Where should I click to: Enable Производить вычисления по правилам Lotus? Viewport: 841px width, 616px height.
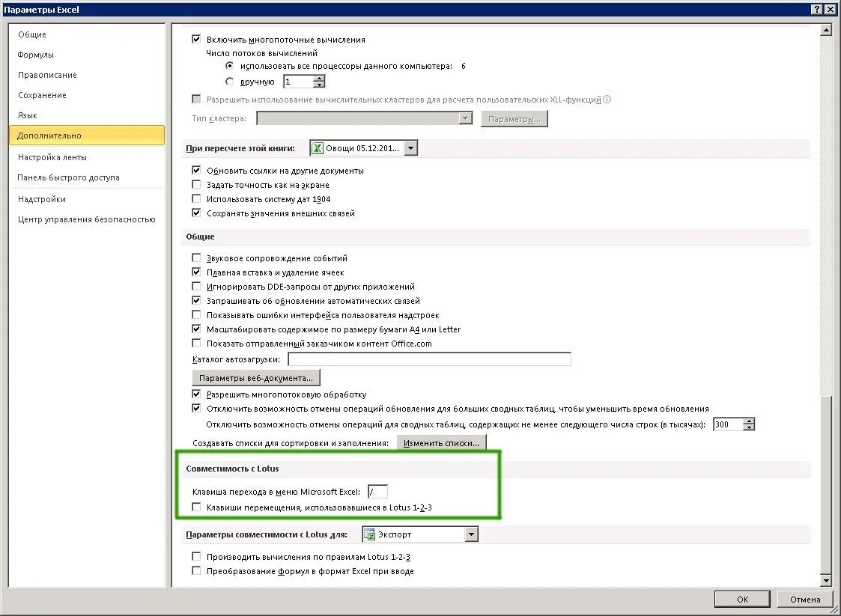pos(196,556)
